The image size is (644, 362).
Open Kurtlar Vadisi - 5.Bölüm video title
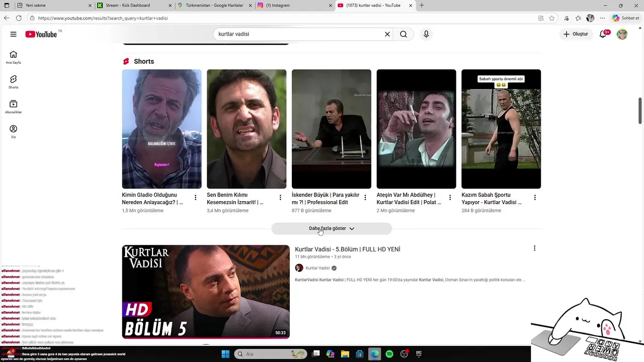click(348, 249)
